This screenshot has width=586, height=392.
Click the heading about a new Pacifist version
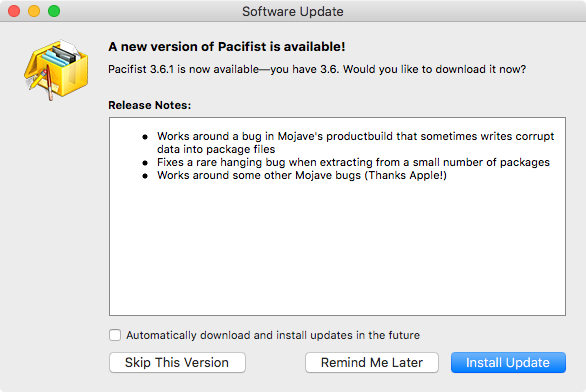[226, 47]
